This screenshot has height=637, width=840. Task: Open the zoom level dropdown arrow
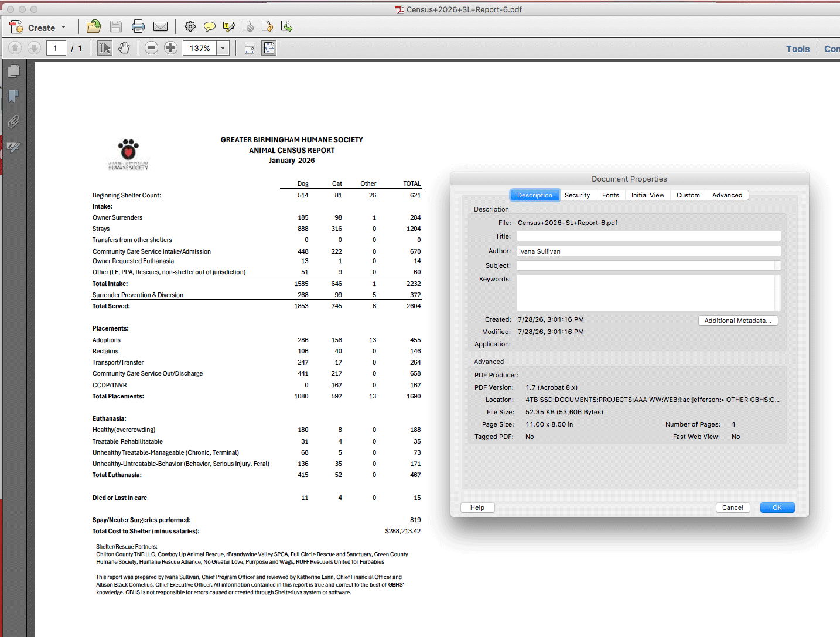(x=223, y=48)
